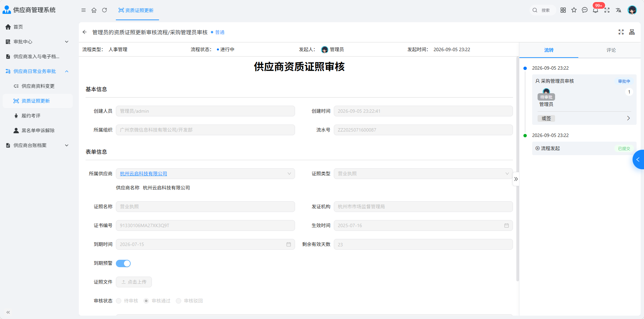Open calendar icon in 到期时间 field
This screenshot has width=644, height=319.
click(289, 244)
